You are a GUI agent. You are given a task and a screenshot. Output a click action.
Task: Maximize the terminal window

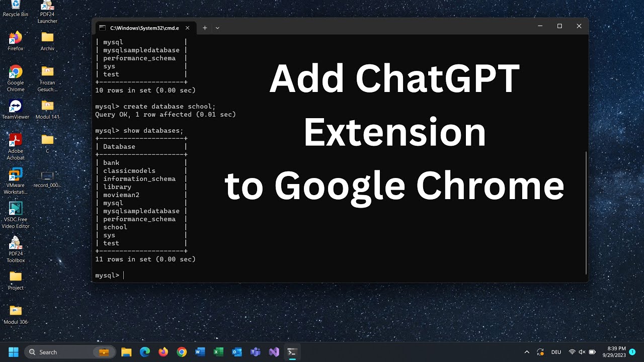pos(559,26)
